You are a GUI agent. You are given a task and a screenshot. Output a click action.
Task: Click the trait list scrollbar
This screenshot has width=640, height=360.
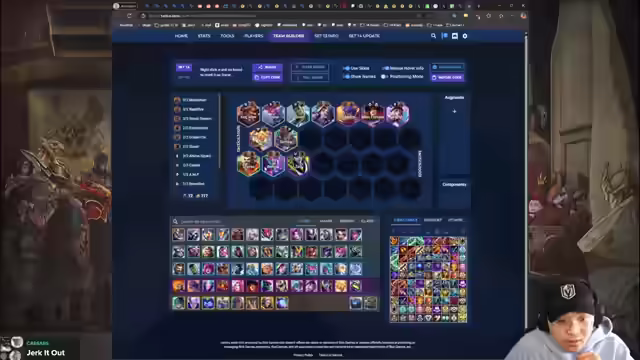[x=220, y=131]
